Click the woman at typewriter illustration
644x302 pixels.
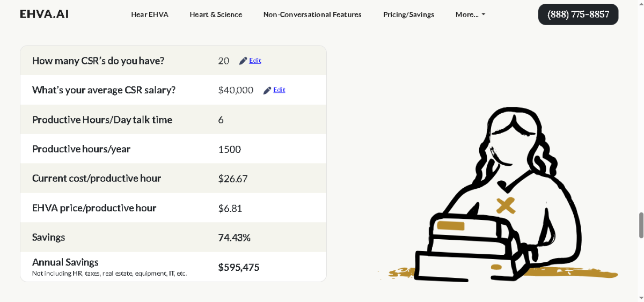point(499,194)
